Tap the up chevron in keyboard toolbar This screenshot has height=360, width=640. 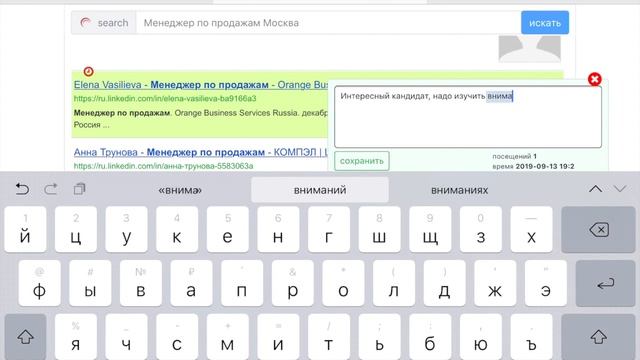(596, 189)
